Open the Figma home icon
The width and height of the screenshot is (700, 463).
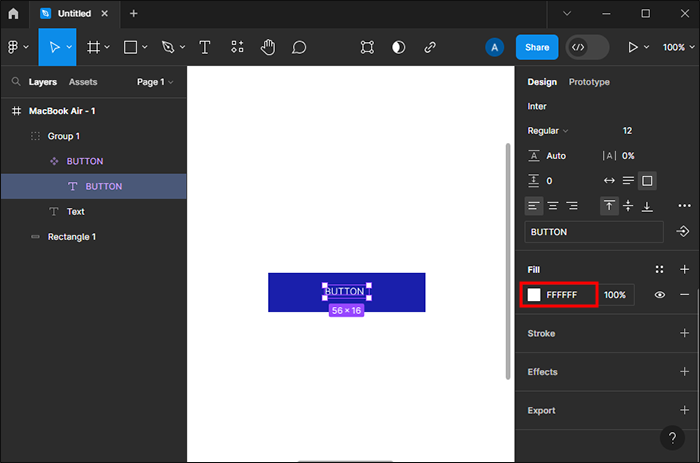click(13, 14)
